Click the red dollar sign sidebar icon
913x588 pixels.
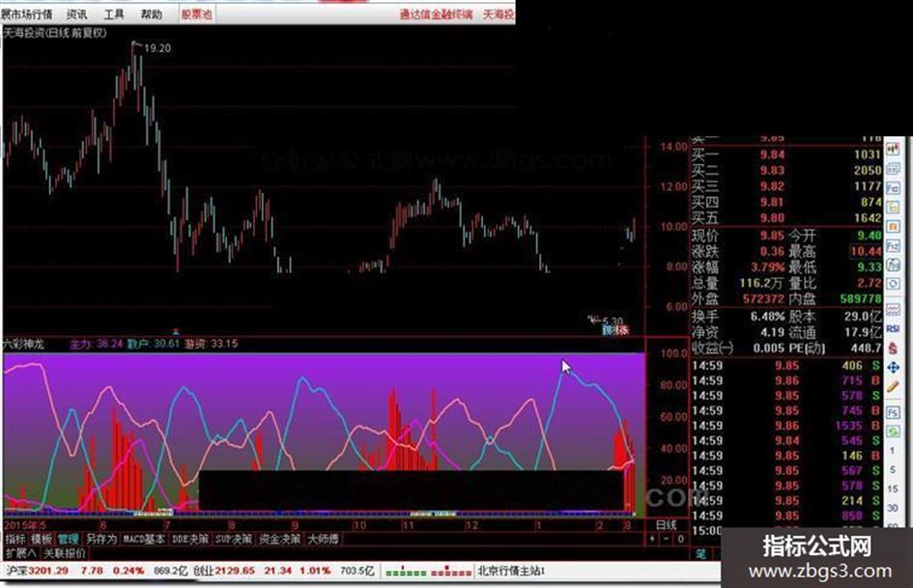(893, 349)
